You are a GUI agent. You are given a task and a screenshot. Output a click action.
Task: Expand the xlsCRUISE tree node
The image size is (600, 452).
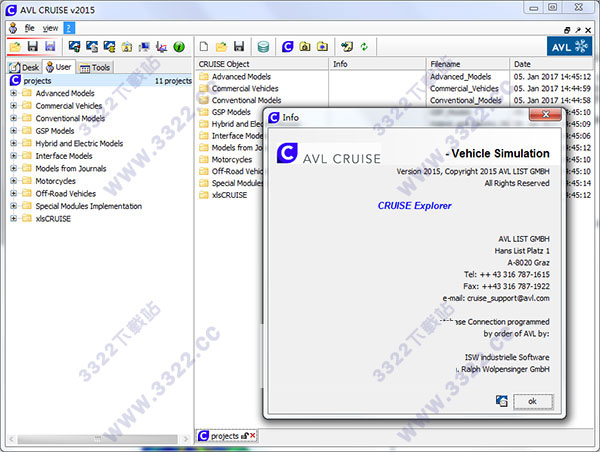14,218
